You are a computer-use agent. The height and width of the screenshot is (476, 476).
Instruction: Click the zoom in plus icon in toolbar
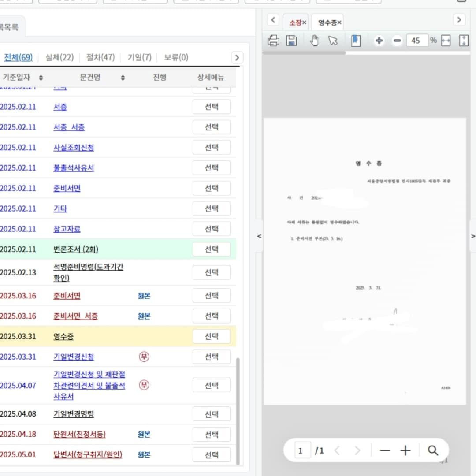point(379,41)
